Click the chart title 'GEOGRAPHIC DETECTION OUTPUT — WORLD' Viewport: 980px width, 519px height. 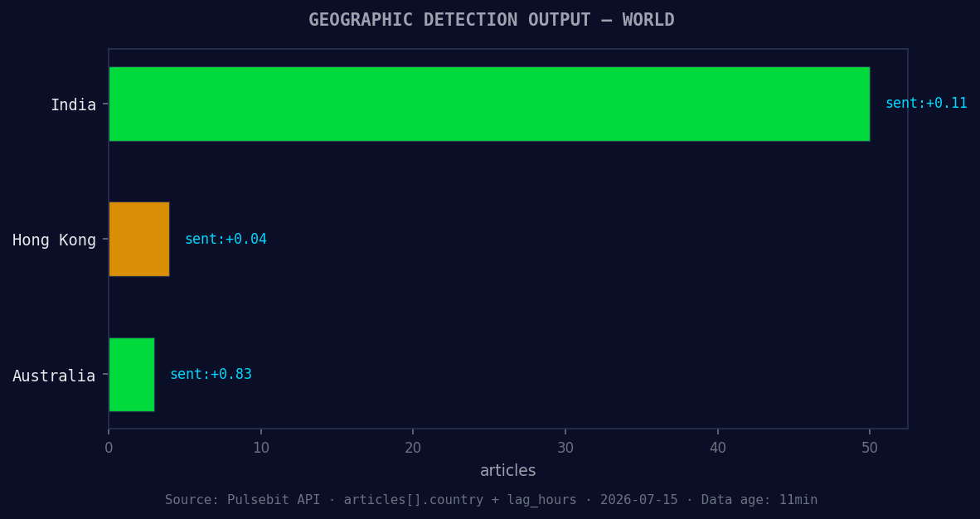492,20
